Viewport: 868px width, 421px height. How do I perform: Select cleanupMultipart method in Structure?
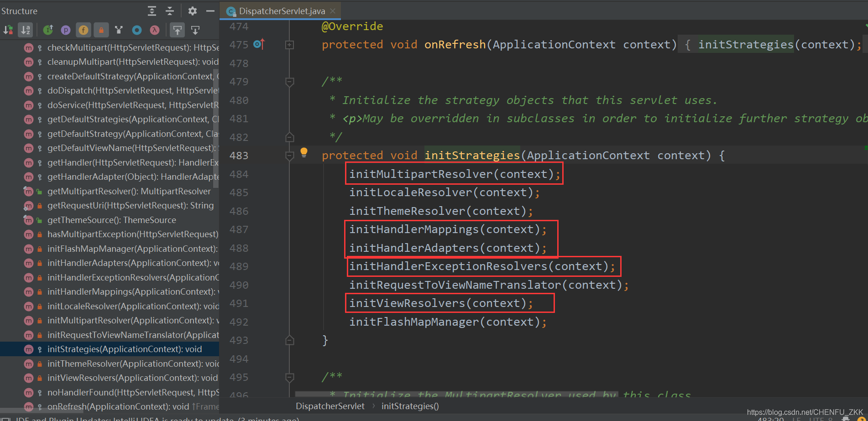coord(110,62)
